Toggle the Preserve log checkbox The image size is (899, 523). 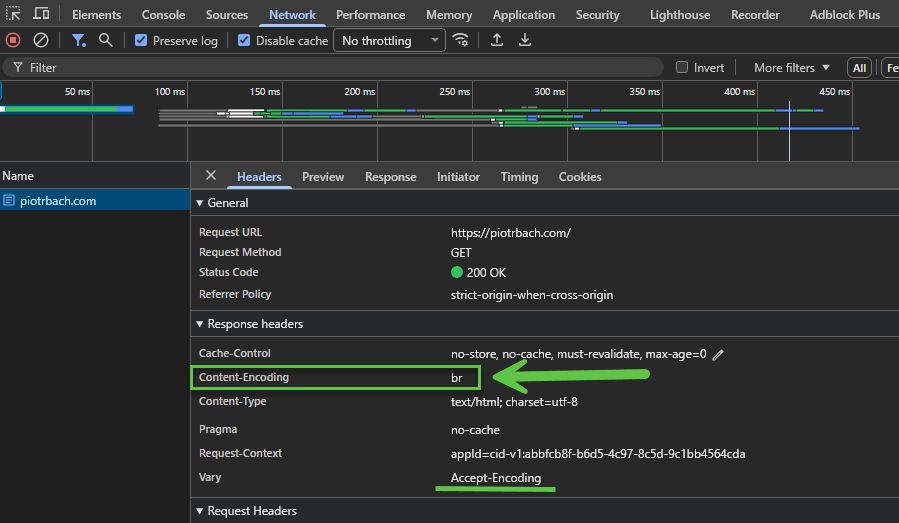[x=141, y=40]
